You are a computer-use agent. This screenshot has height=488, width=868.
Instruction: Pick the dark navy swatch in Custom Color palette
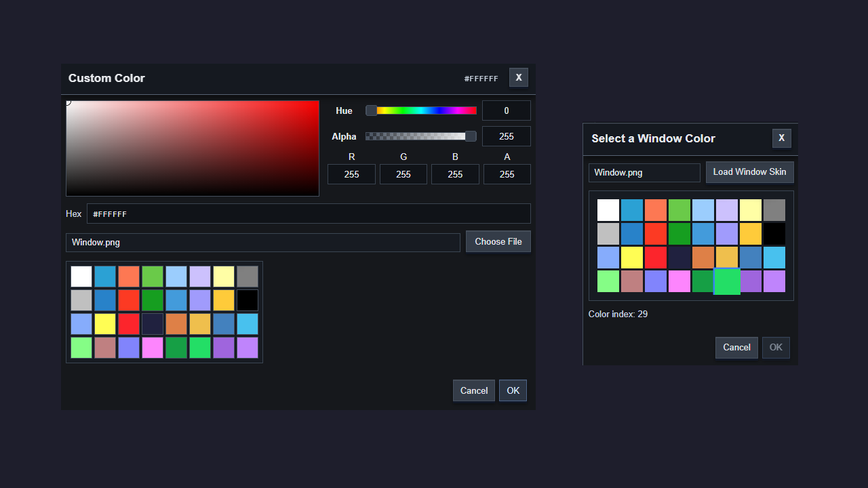tap(153, 324)
